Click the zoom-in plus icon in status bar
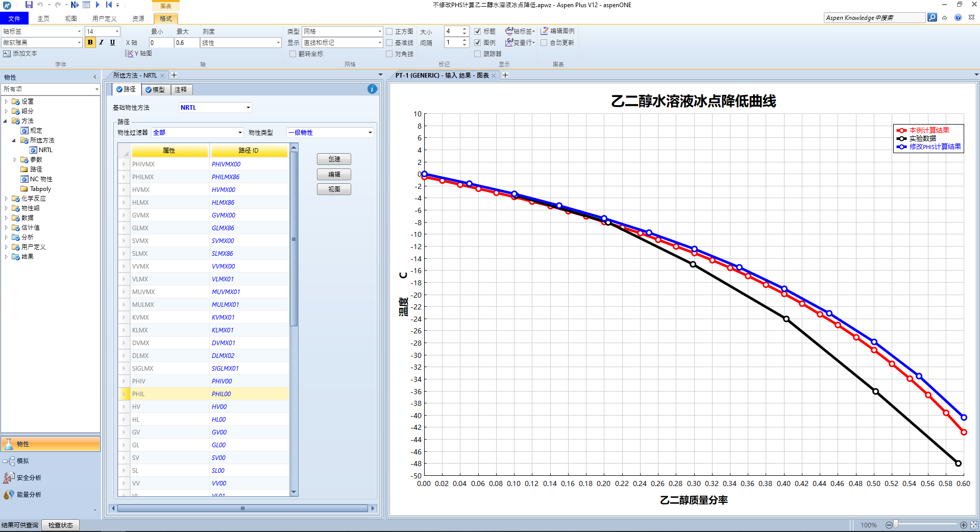The height and width of the screenshot is (532, 980). [x=963, y=525]
